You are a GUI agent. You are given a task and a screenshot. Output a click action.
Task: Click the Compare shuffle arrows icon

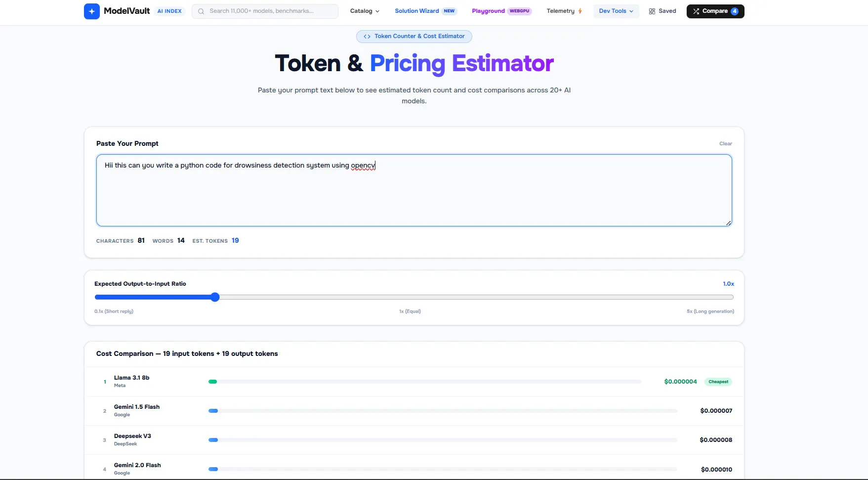click(696, 11)
